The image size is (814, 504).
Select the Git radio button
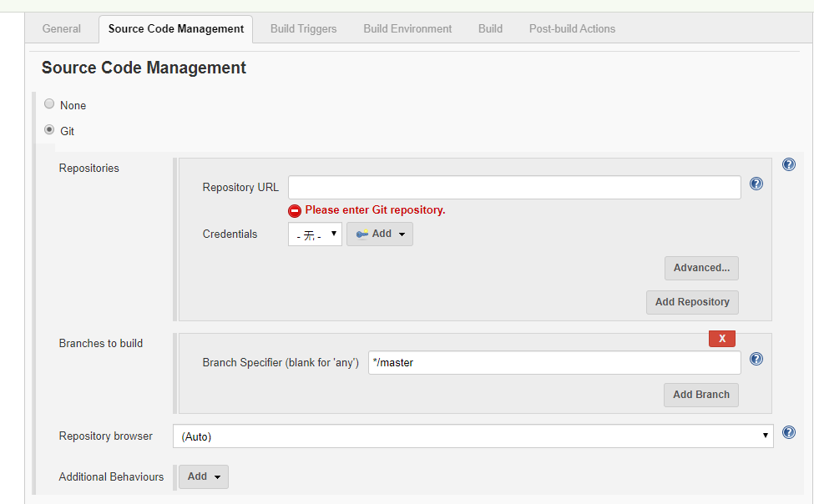click(x=49, y=130)
